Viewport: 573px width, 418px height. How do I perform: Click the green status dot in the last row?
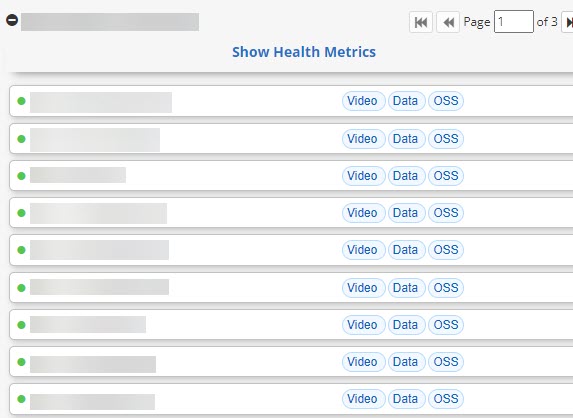coord(22,399)
